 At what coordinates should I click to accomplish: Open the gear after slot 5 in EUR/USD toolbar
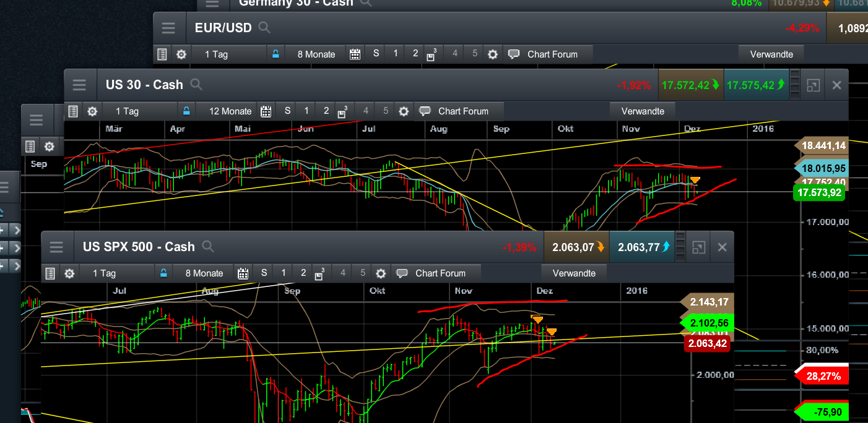coord(492,54)
